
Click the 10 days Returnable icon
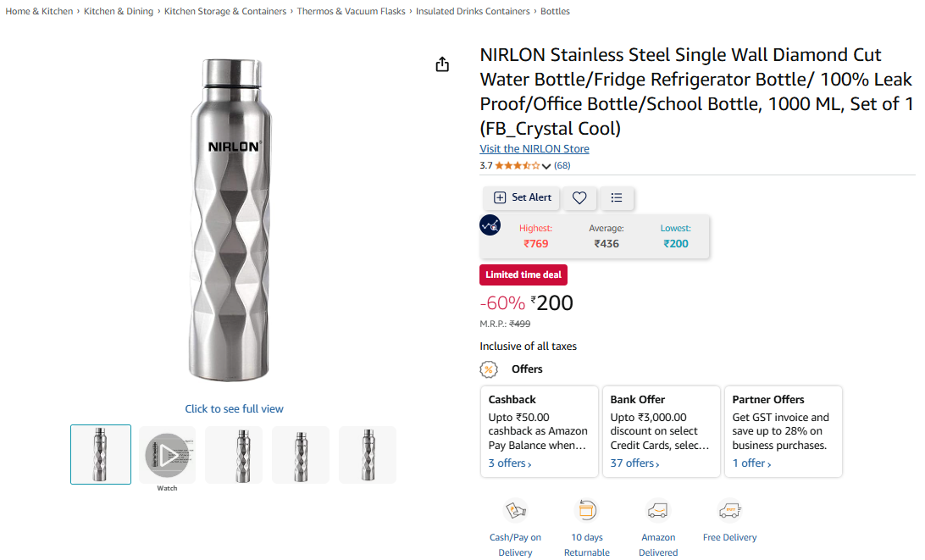tap(587, 510)
